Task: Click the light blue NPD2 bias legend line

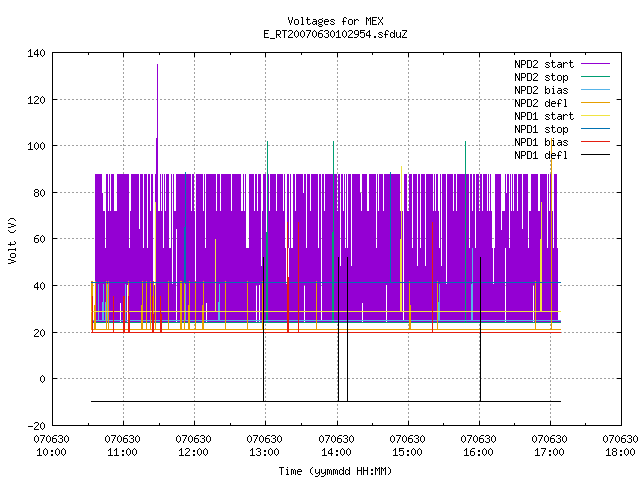Action: click(596, 89)
